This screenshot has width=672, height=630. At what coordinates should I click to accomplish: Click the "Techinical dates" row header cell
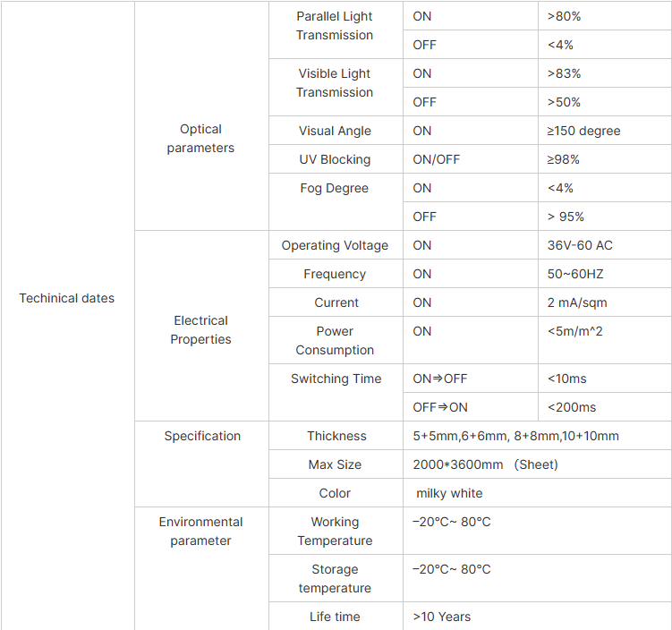point(67,298)
